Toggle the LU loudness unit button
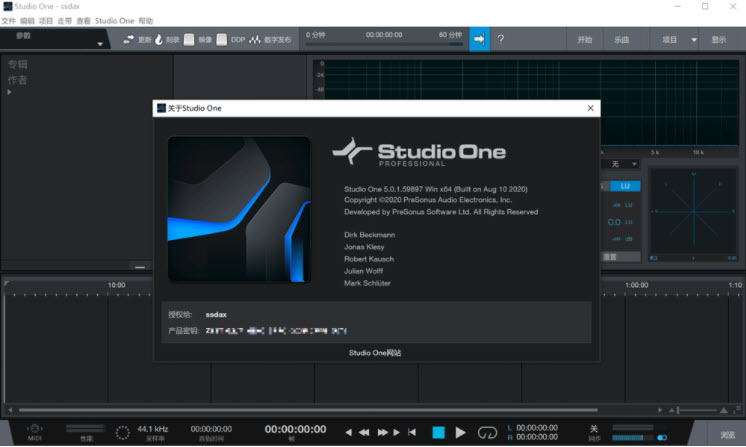This screenshot has width=746, height=447. [x=625, y=186]
